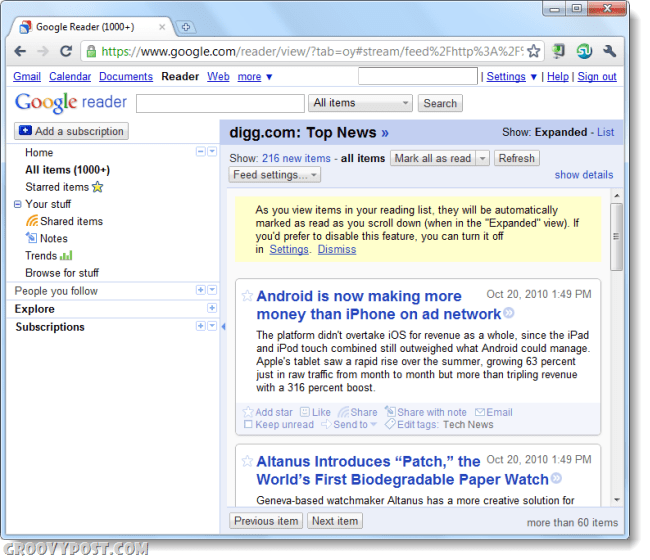Click the StumbleUpon extension icon

pos(584,51)
